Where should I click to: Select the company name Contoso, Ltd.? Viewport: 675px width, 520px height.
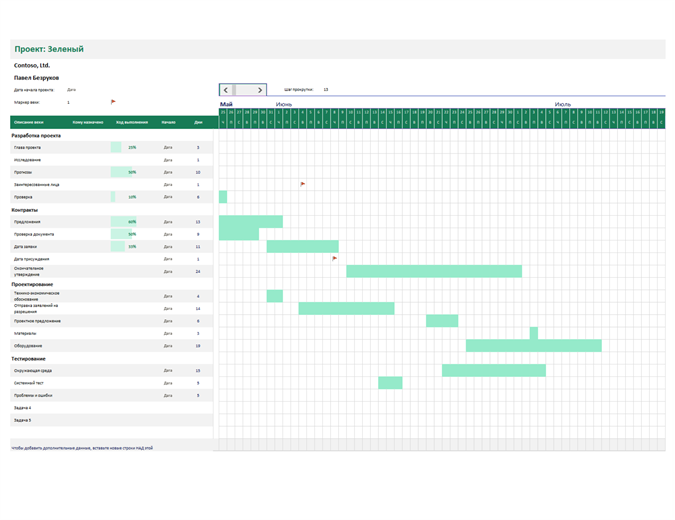point(32,65)
